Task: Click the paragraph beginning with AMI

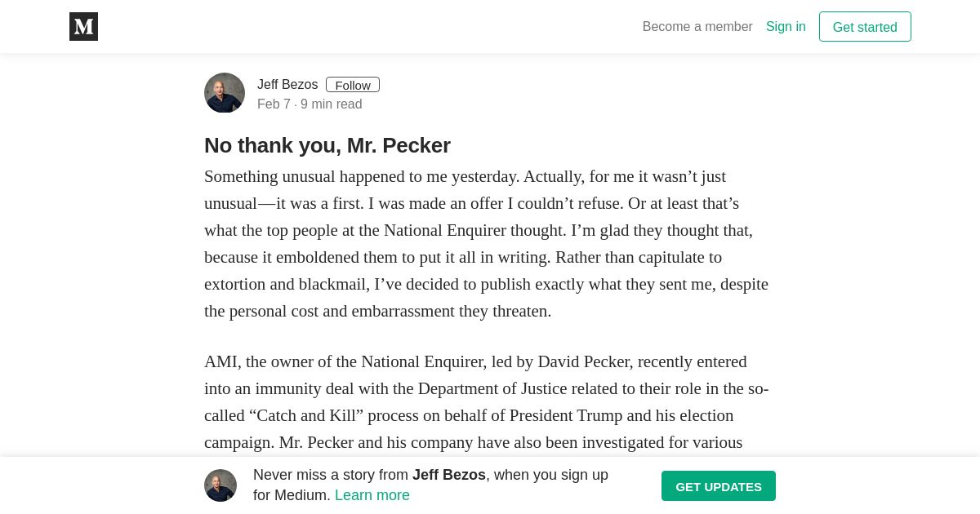Action: (486, 402)
